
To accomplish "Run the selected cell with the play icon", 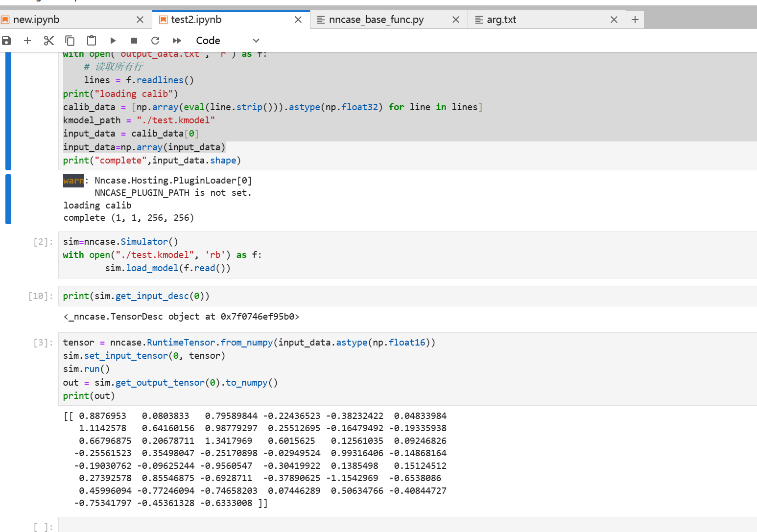I will point(113,41).
